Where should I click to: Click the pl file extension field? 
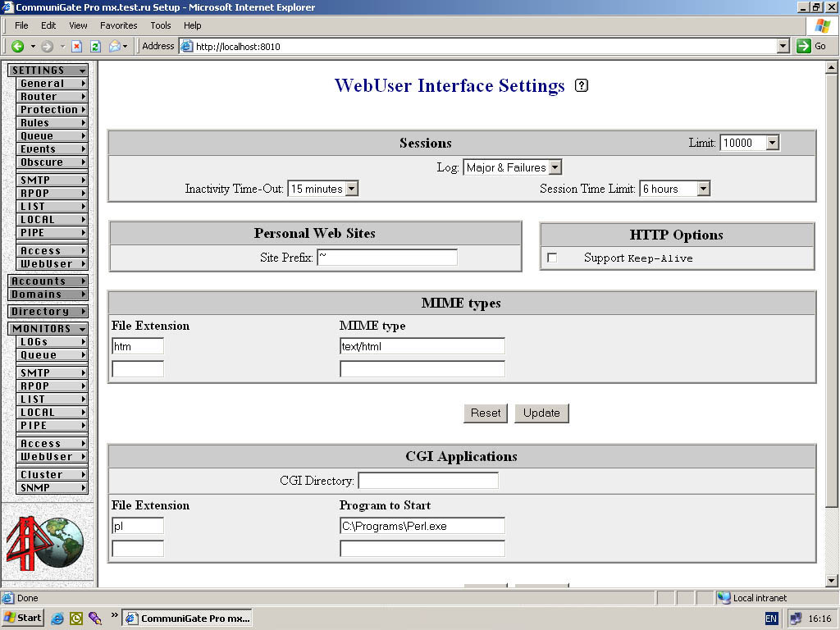138,526
